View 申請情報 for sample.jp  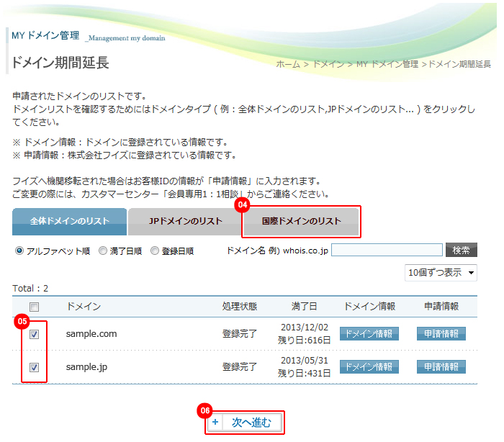click(441, 366)
